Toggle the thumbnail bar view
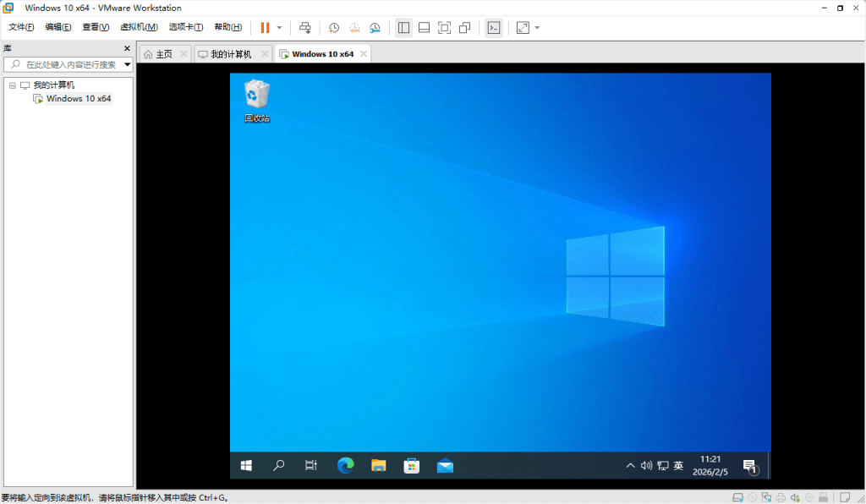The image size is (866, 504). click(x=425, y=28)
